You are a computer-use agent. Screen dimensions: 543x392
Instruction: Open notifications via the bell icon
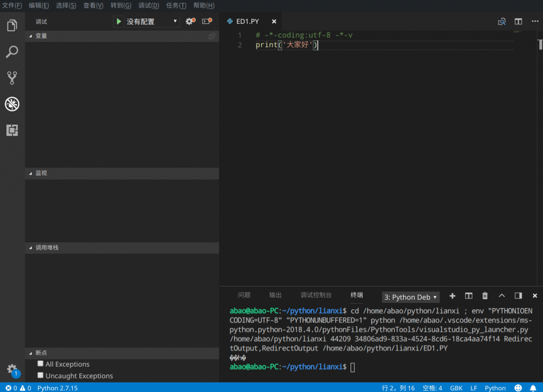click(533, 388)
